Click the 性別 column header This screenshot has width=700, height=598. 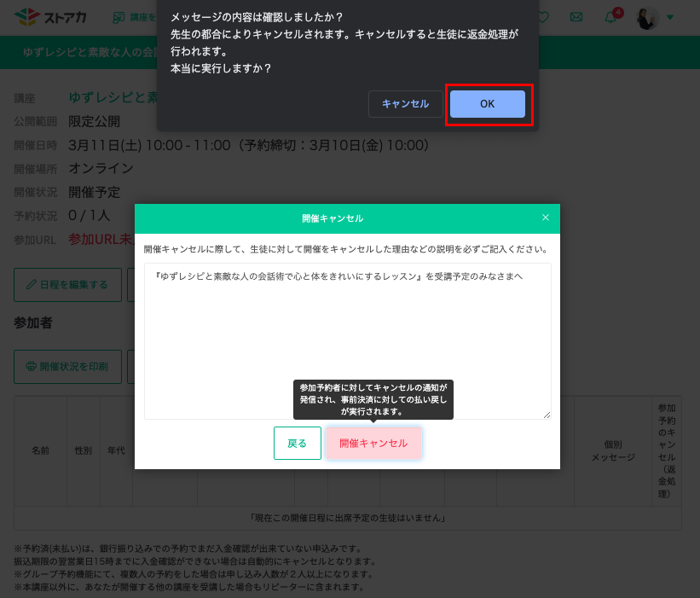click(84, 450)
